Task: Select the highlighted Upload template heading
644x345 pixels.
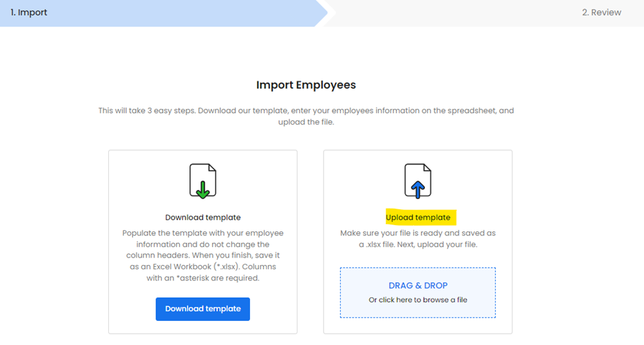Action: (x=417, y=218)
